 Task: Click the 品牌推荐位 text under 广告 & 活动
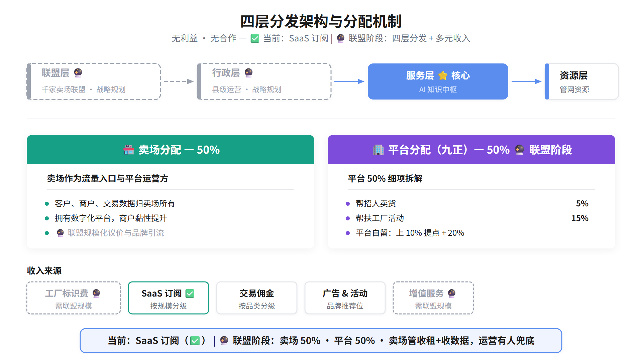[x=345, y=306]
